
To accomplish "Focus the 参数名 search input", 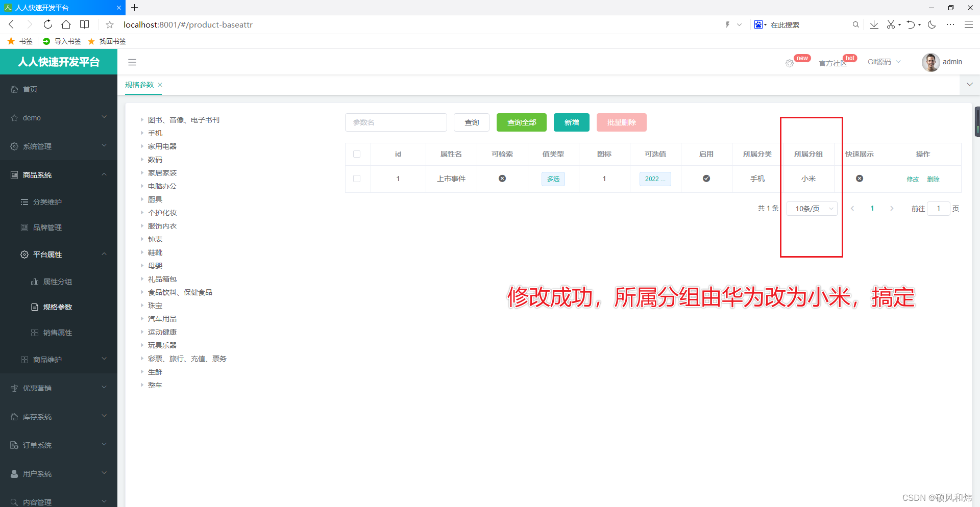I will click(x=396, y=122).
